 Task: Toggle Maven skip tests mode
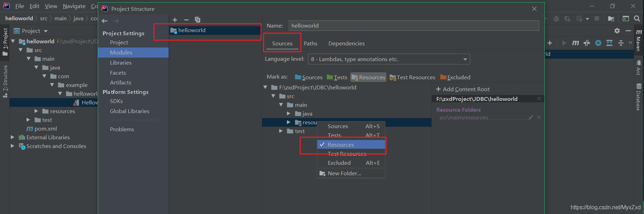[598, 43]
